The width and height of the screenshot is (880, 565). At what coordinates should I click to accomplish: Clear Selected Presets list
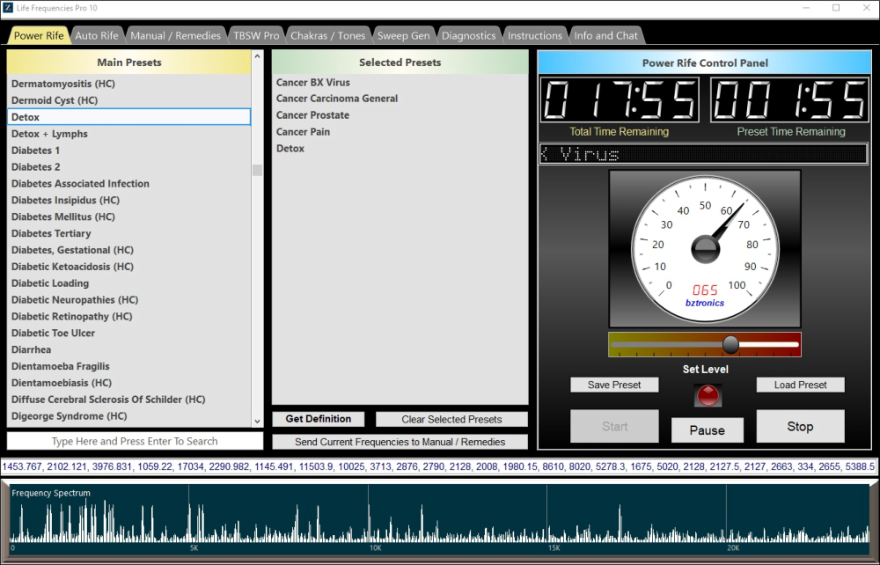coord(451,419)
